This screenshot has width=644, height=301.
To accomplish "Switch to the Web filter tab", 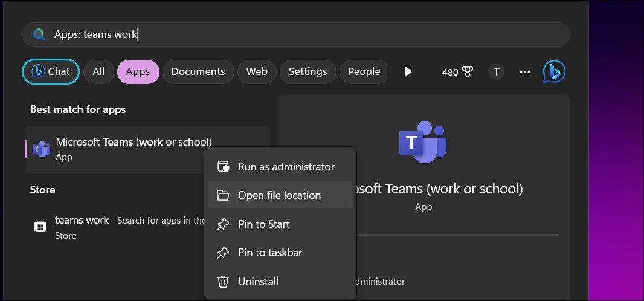I will (x=257, y=72).
